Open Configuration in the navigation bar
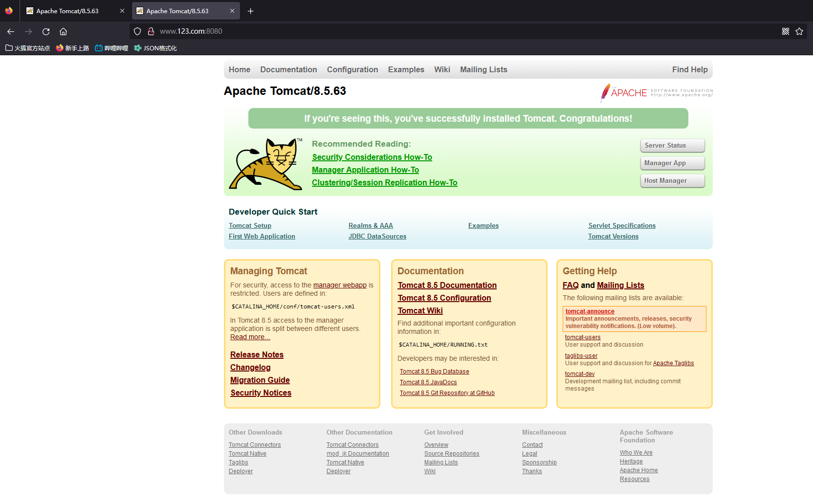This screenshot has width=813, height=504. pyautogui.click(x=352, y=69)
